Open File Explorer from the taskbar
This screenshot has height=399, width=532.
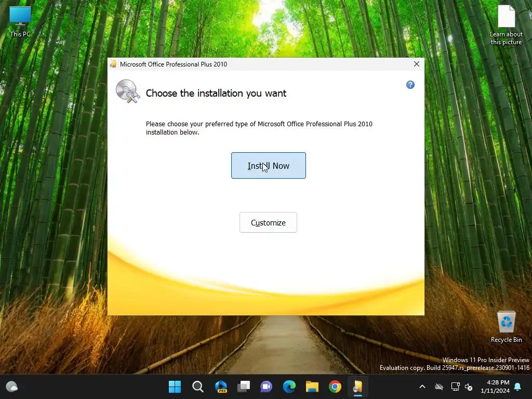click(x=312, y=387)
